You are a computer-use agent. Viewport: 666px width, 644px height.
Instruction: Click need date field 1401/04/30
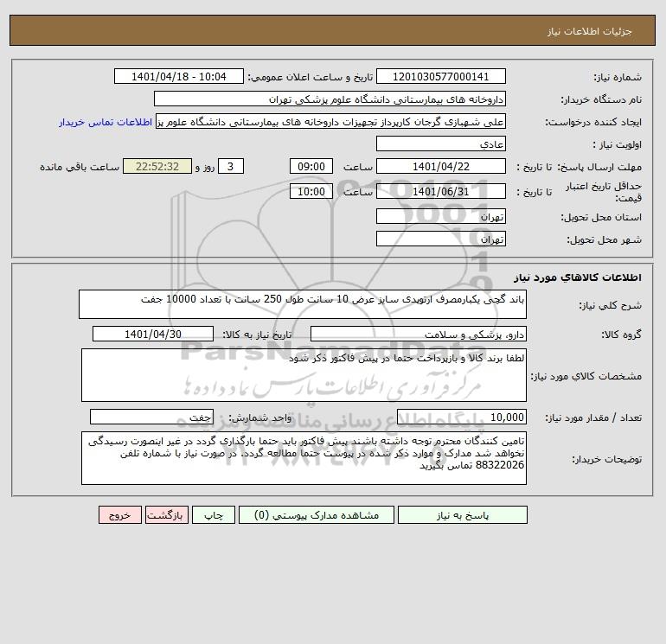pos(153,334)
